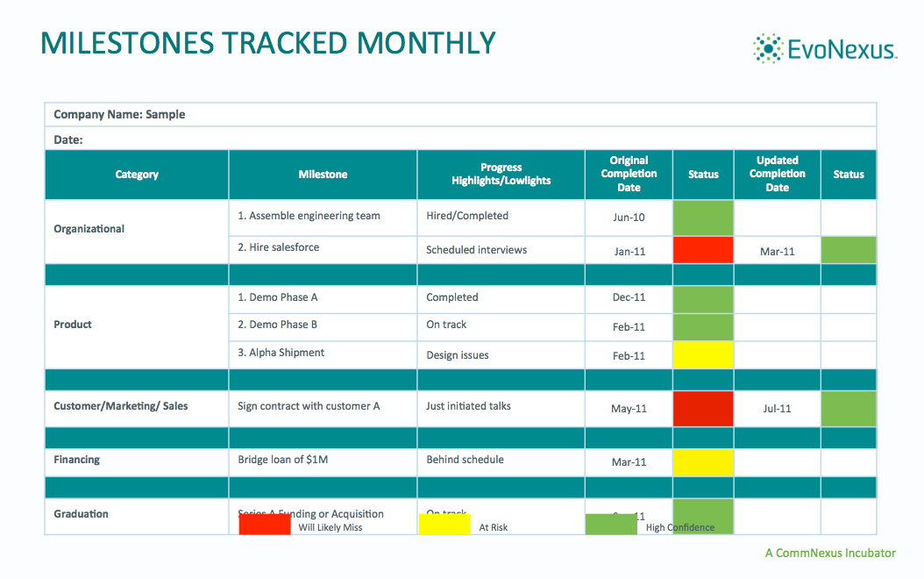The height and width of the screenshot is (579, 924).
Task: Click the "Sign contract with customer A" milestone
Action: [x=309, y=406]
